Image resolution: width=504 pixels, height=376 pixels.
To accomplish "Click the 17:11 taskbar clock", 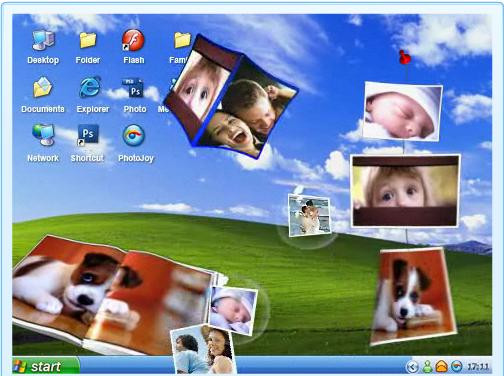I will click(478, 367).
